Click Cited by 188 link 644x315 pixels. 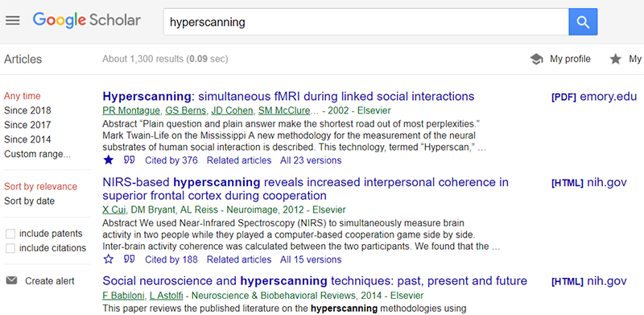(171, 260)
